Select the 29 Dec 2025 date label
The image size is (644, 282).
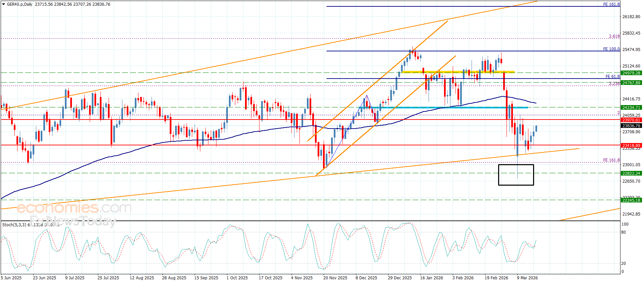(x=400, y=278)
